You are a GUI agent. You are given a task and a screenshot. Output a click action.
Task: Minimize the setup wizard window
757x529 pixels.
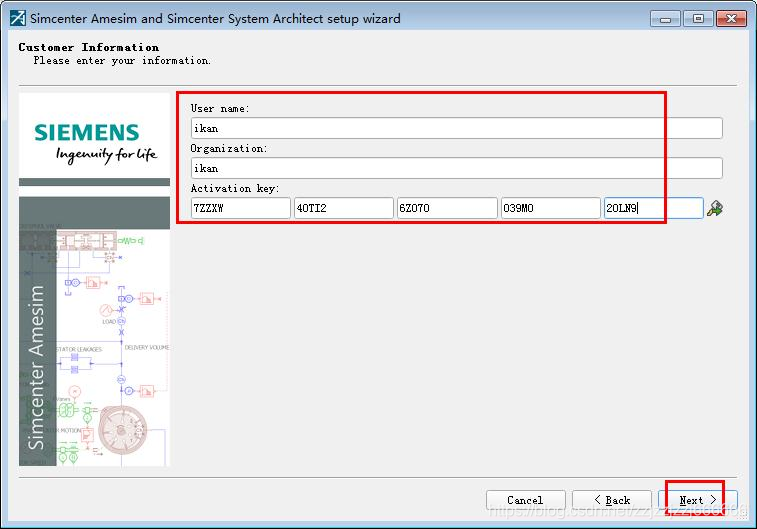(x=665, y=19)
